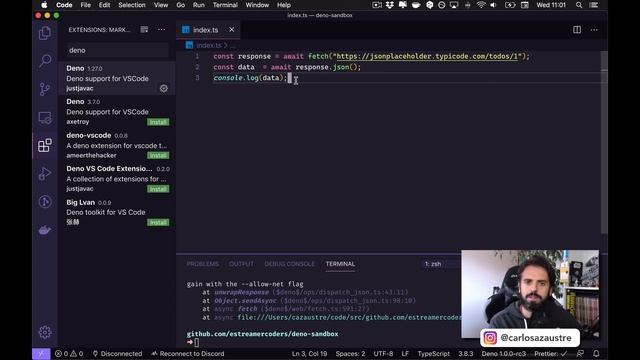Screen dimensions: 640x360
Task: Show errors and warnings count in status bar
Action: pos(69,354)
